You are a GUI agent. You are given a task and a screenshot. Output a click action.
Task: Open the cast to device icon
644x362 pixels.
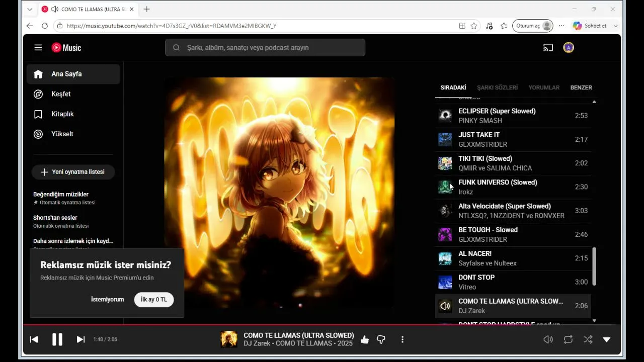(548, 48)
